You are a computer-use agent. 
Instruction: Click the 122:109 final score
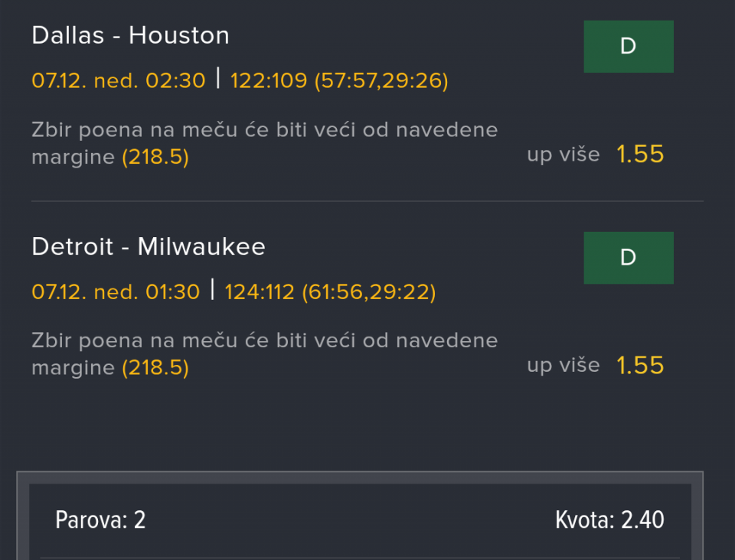pyautogui.click(x=268, y=80)
